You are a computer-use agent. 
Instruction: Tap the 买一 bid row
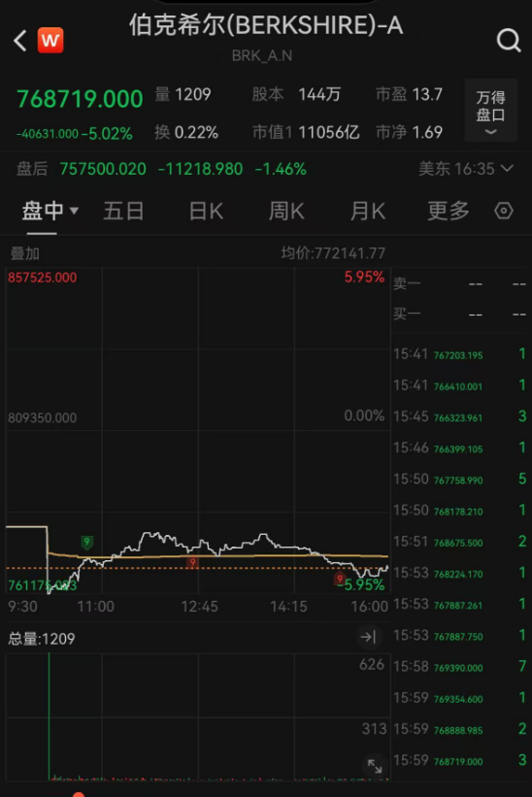(x=460, y=315)
